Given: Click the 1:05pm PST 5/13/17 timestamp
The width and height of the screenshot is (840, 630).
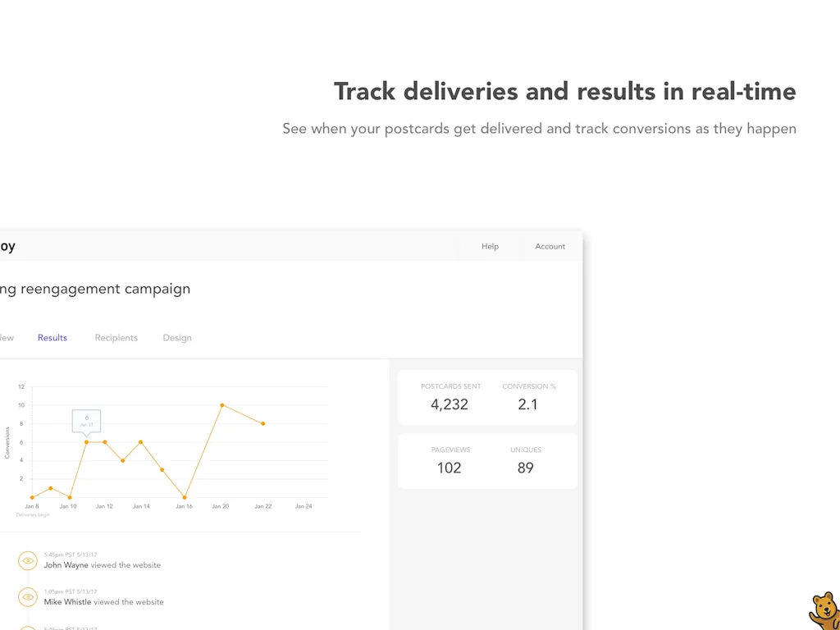Looking at the screenshot, I should pos(71,591).
